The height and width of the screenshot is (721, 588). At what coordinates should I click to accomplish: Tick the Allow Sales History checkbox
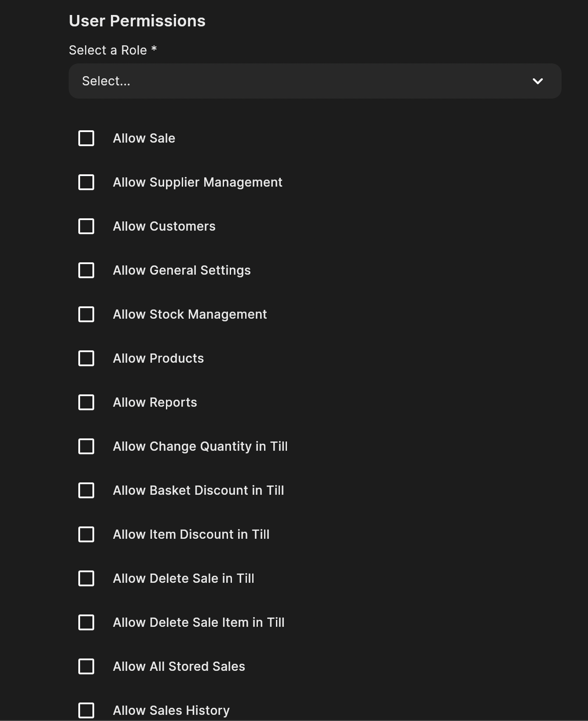pos(86,710)
